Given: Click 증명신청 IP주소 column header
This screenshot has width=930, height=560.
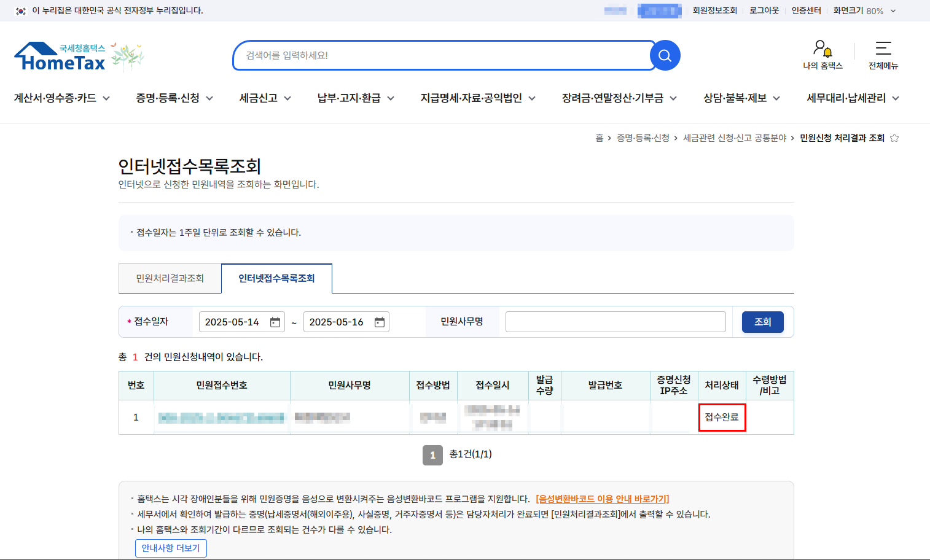Looking at the screenshot, I should (674, 386).
